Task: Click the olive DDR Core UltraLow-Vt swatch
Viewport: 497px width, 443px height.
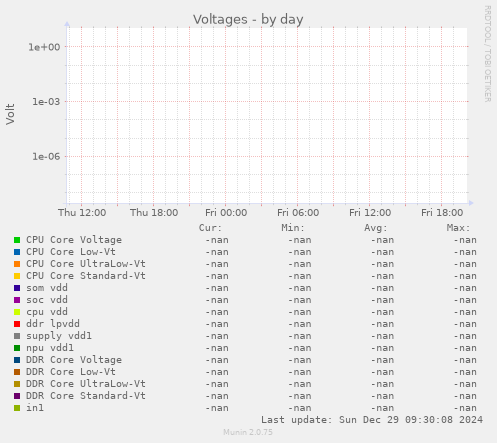Action: 17,384
